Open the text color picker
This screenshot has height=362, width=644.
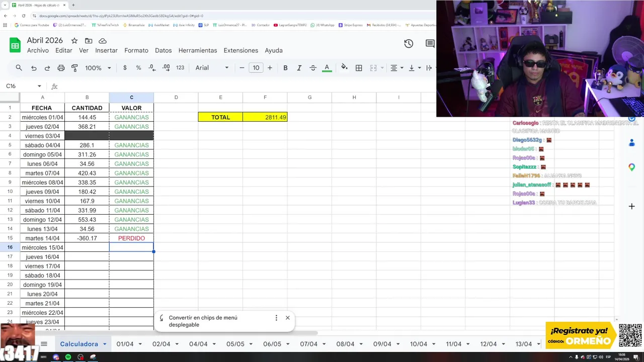(x=327, y=68)
